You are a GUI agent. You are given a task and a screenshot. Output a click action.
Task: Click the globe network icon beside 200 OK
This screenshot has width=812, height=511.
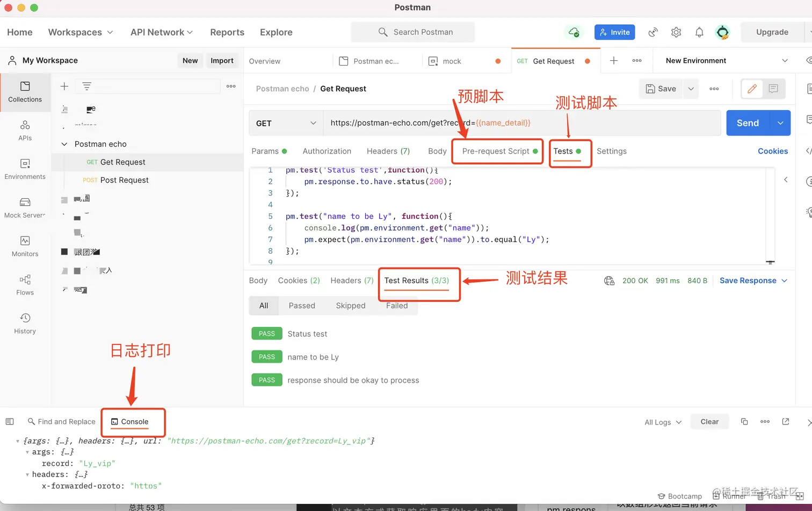click(x=609, y=280)
